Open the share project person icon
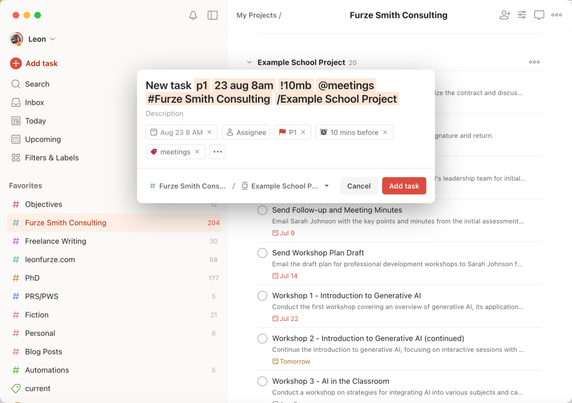This screenshot has width=572, height=403. click(x=505, y=15)
